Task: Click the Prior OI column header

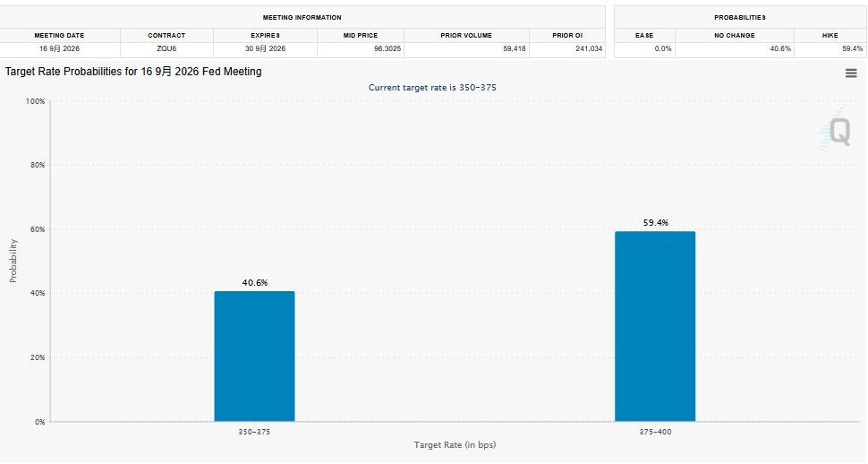Action: [567, 36]
